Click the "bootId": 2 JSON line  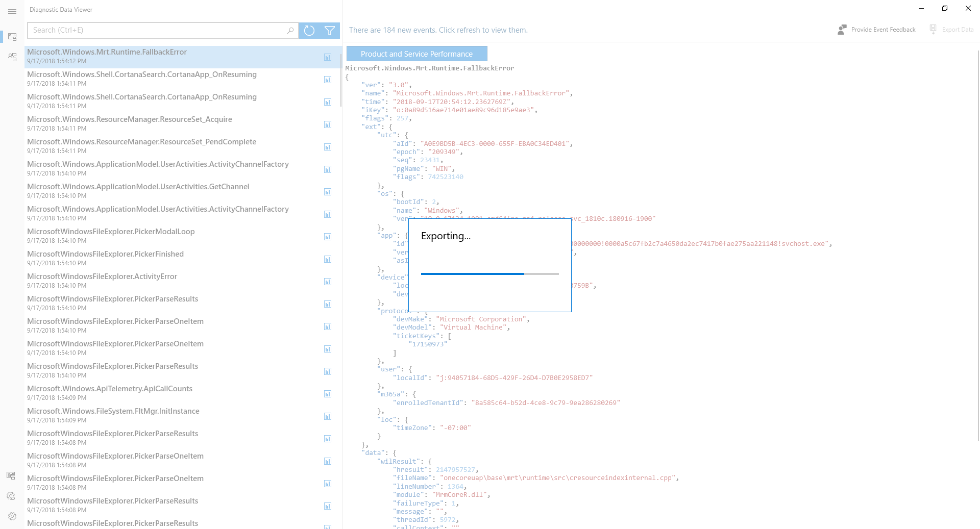(x=416, y=202)
